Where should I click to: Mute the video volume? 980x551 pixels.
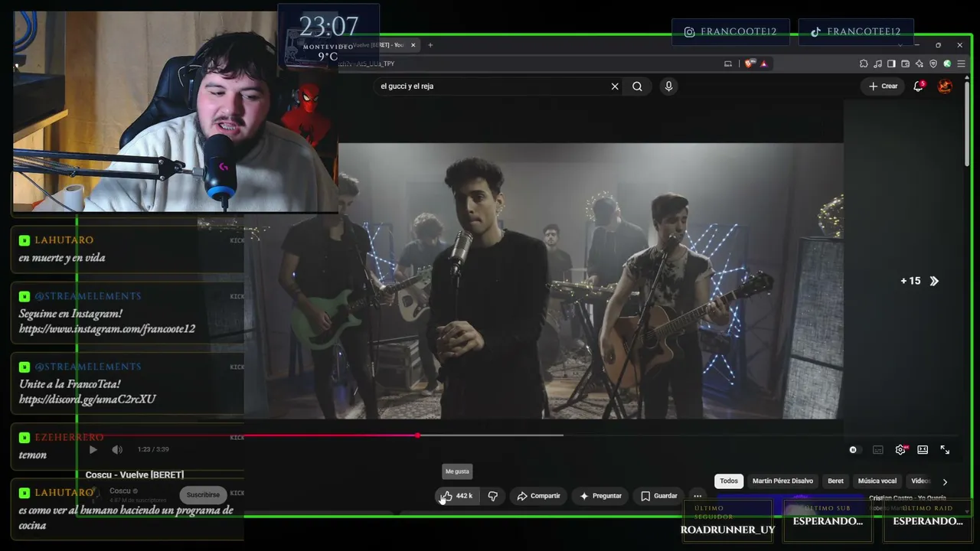tap(116, 450)
